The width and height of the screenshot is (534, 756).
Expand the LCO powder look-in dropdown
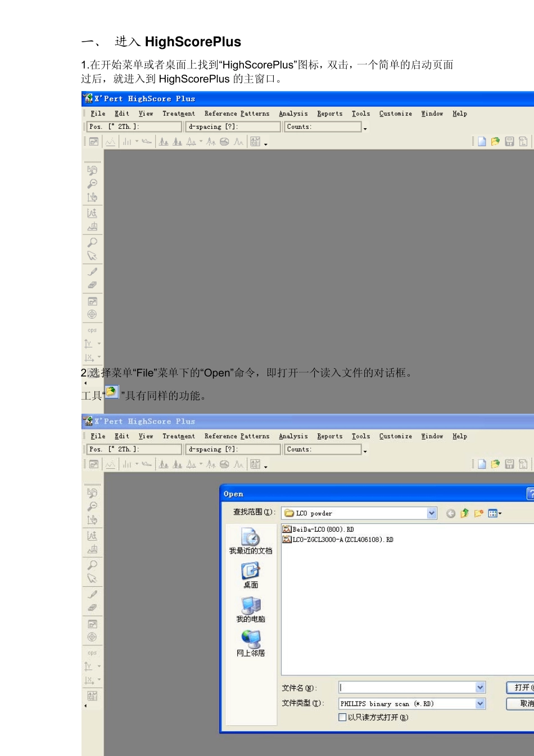tap(432, 513)
